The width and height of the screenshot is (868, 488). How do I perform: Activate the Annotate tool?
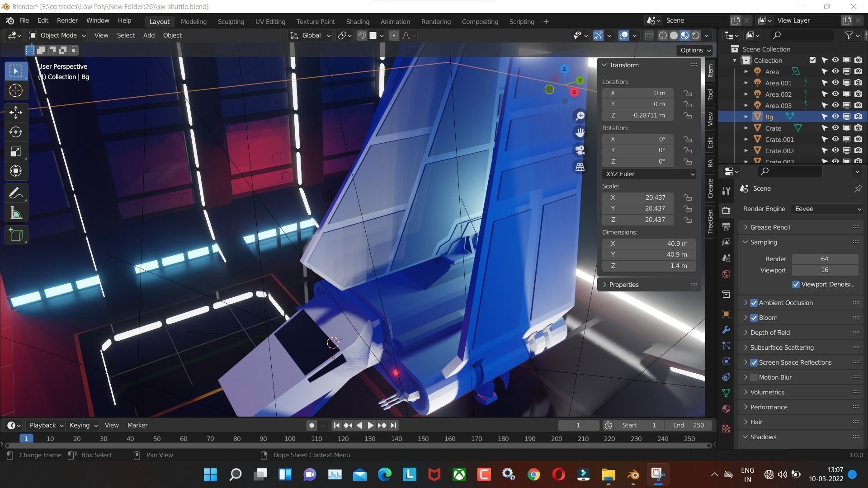[16, 193]
